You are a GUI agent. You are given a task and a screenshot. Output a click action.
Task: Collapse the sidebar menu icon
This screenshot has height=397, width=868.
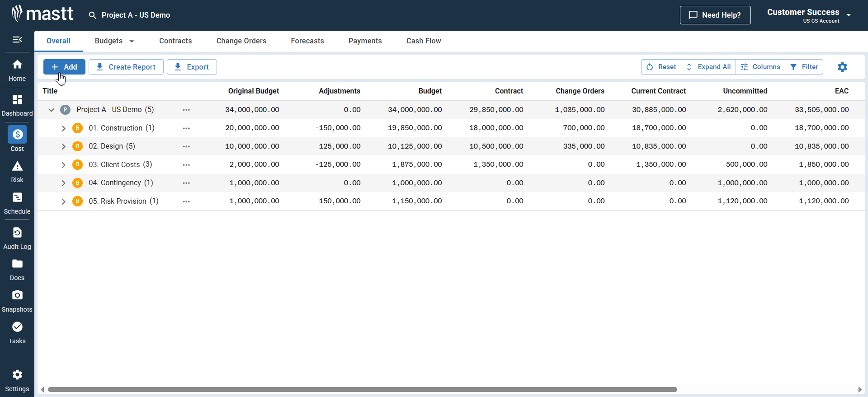coord(17,40)
